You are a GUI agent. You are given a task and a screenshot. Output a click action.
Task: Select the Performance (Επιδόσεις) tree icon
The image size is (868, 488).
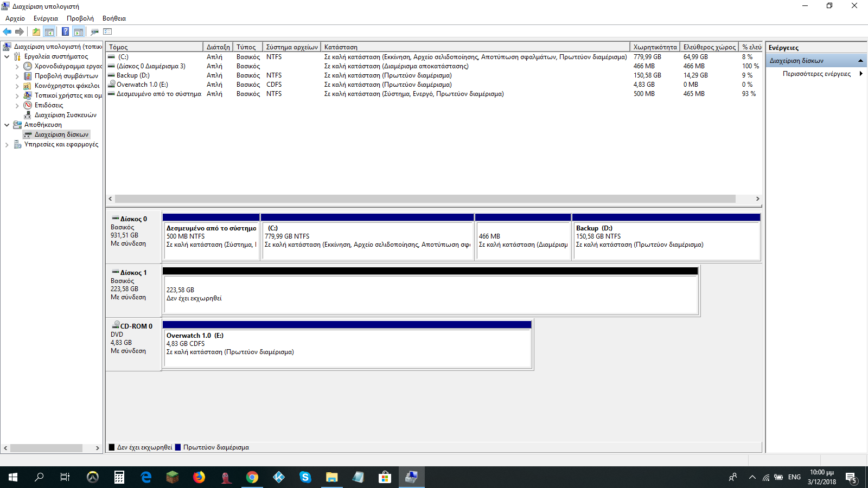click(x=28, y=105)
